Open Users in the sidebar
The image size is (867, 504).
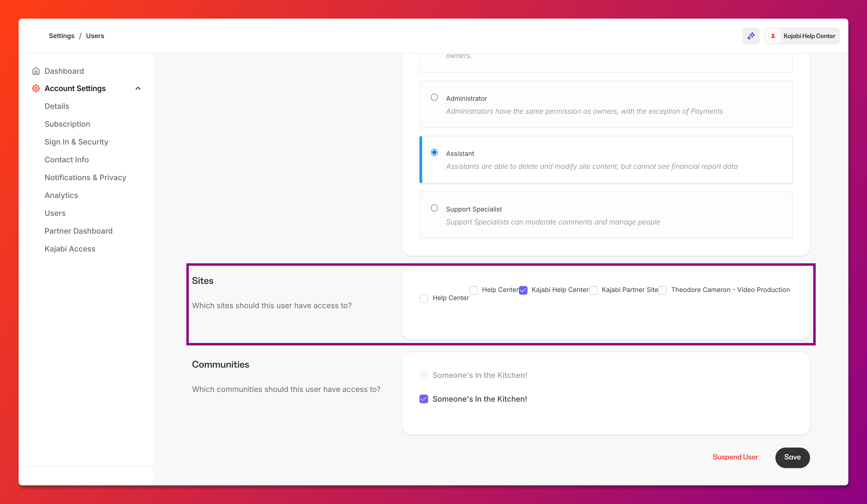click(55, 213)
